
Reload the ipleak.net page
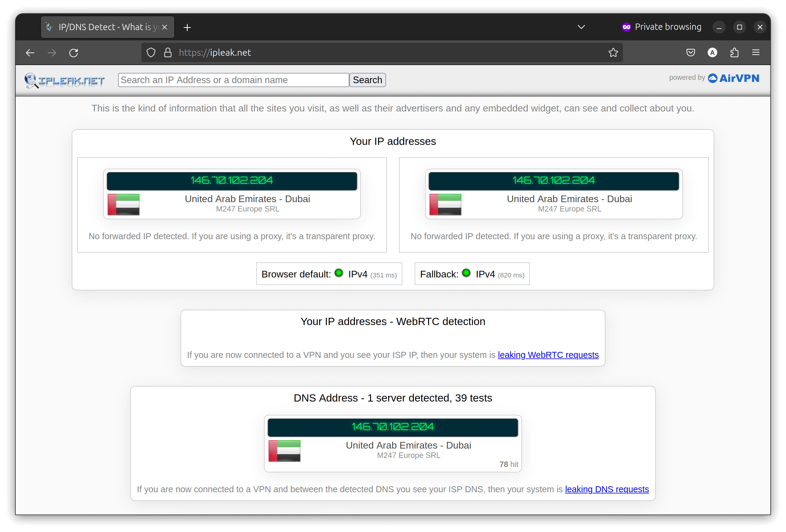[74, 52]
